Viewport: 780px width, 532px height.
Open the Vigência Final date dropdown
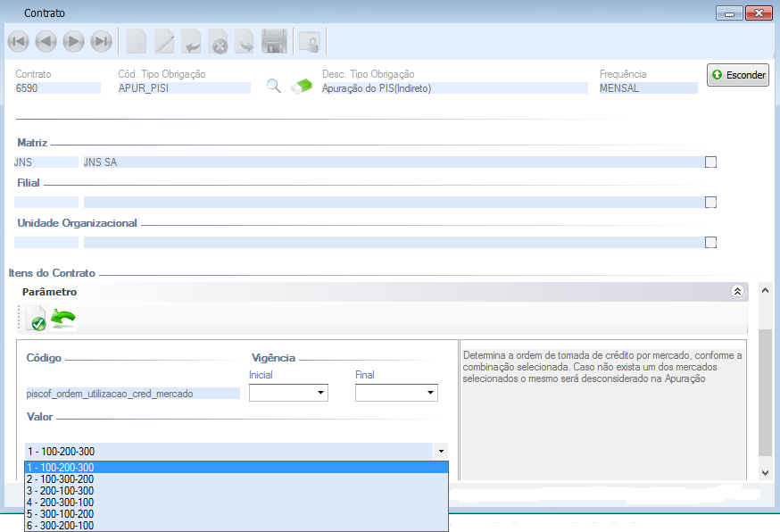[x=430, y=393]
